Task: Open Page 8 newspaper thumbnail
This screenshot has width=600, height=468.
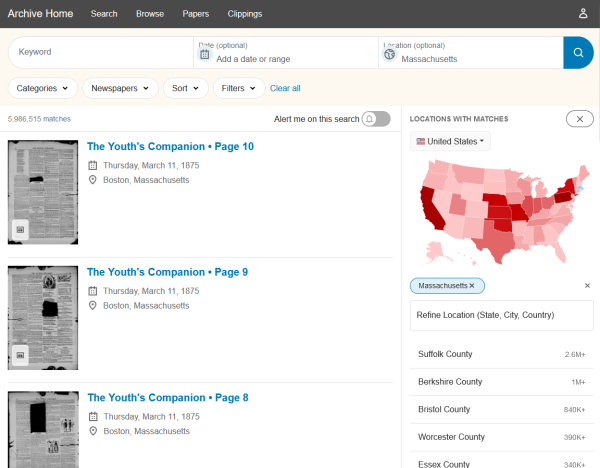Action: (x=43, y=429)
